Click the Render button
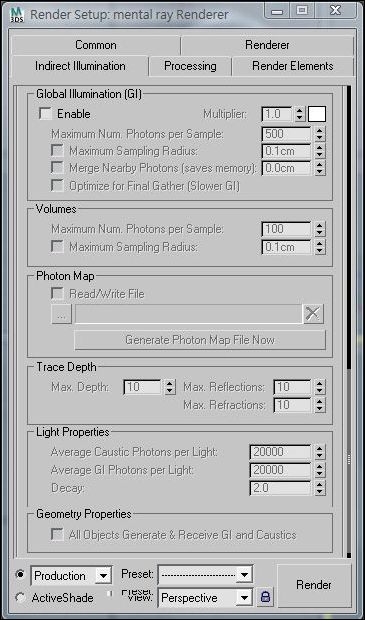365x620 pixels. tap(314, 585)
